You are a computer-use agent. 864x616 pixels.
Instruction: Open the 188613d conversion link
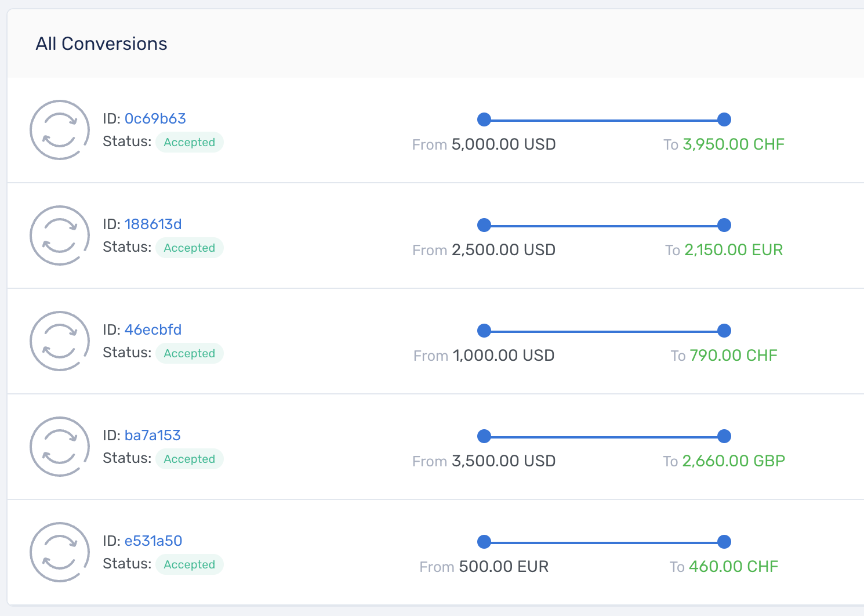coord(153,224)
